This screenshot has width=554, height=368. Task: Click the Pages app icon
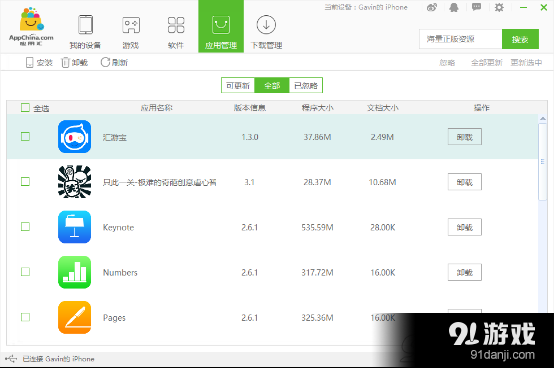tap(75, 317)
